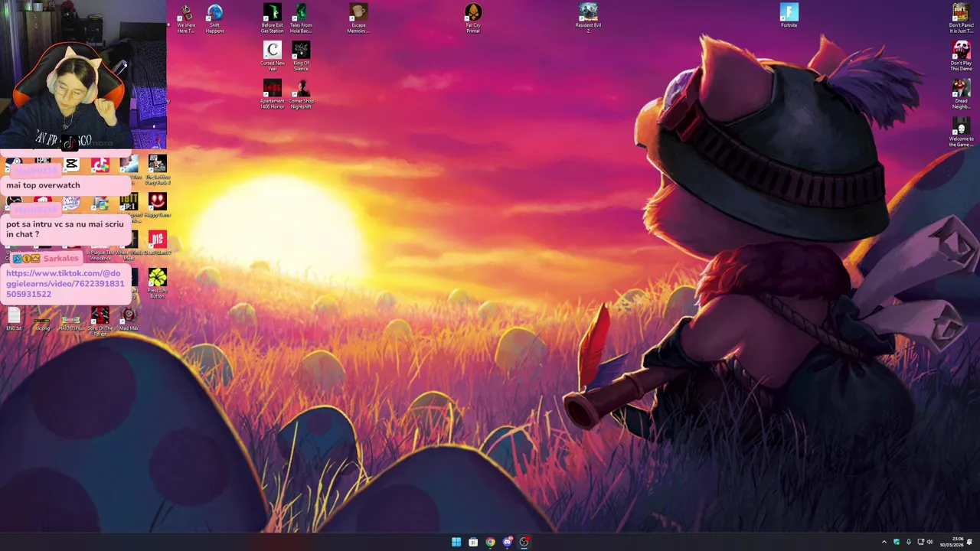980x551 pixels.
Task: Open the volume control tray icon
Action: 930,542
